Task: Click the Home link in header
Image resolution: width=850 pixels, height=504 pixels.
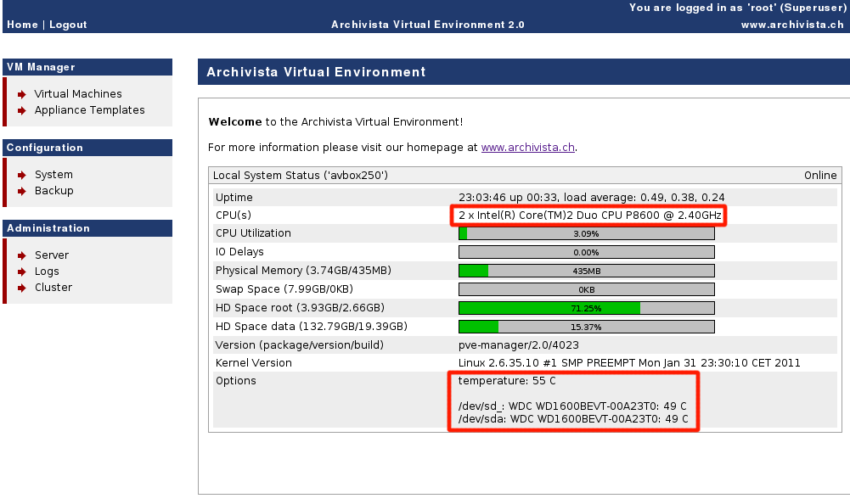Action: pos(22,25)
